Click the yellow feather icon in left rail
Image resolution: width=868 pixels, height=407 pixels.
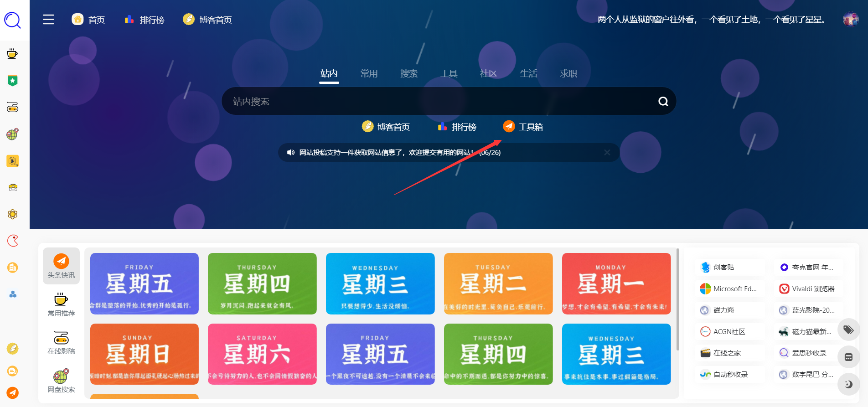[x=13, y=348]
